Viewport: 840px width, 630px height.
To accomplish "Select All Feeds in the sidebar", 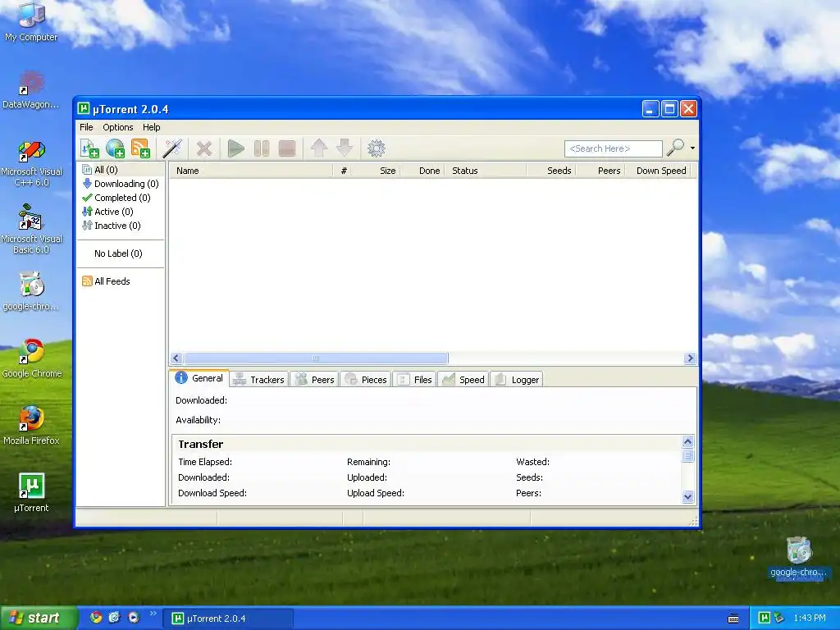I will (x=106, y=281).
